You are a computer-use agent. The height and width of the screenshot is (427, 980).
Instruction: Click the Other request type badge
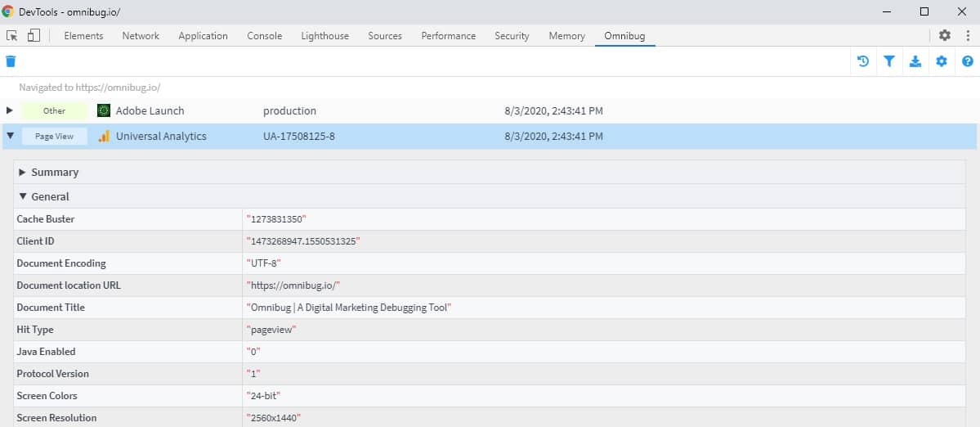click(55, 110)
